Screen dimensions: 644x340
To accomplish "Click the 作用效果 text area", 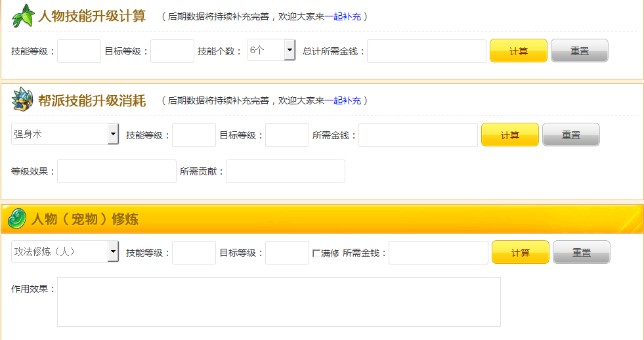I will point(279,302).
